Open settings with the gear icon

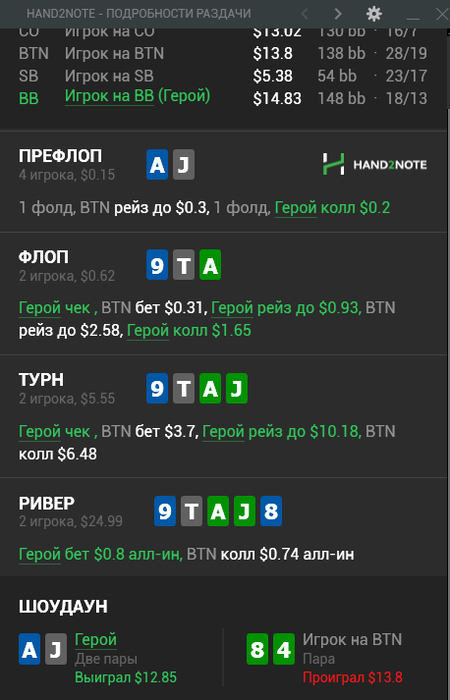click(374, 14)
